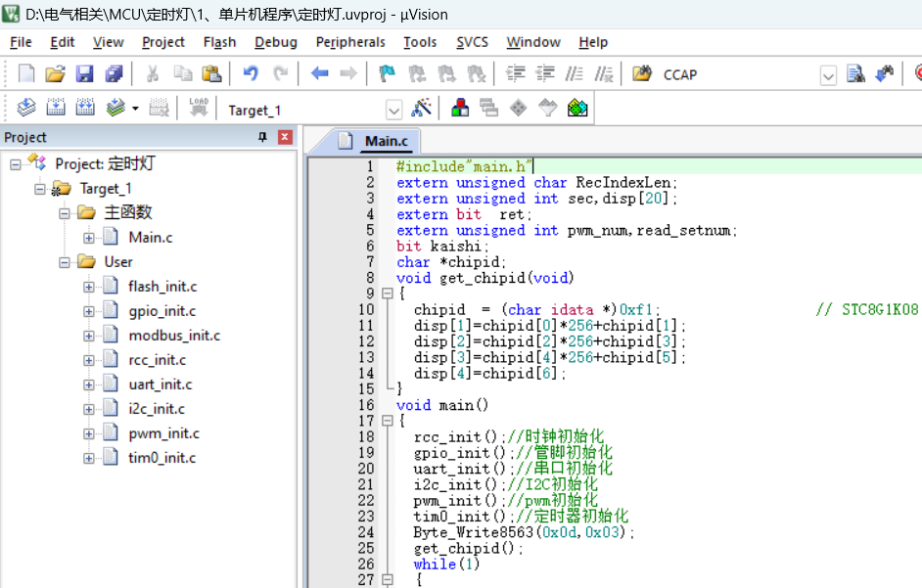Select pwm_init.c in project tree
This screenshot has height=588, width=922.
[163, 433]
